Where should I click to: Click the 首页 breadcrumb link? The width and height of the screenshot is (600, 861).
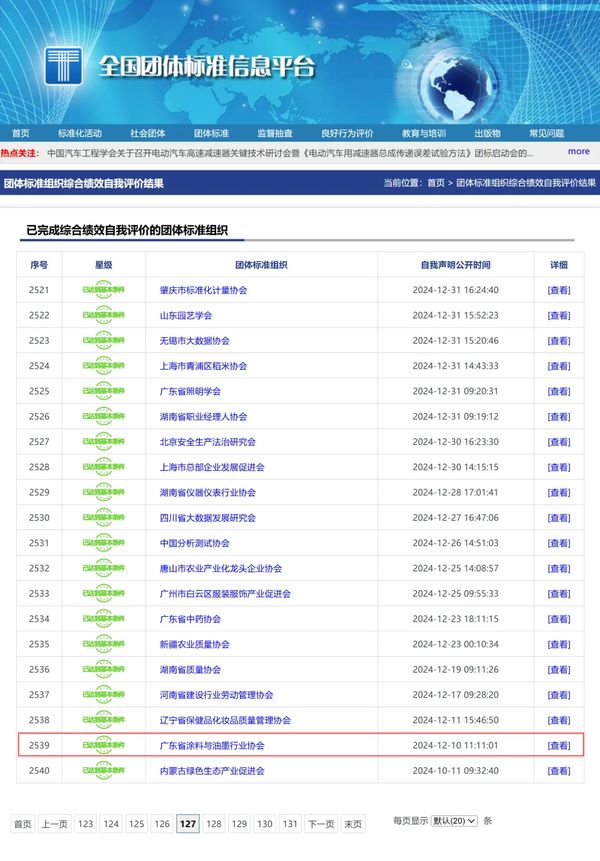click(436, 183)
